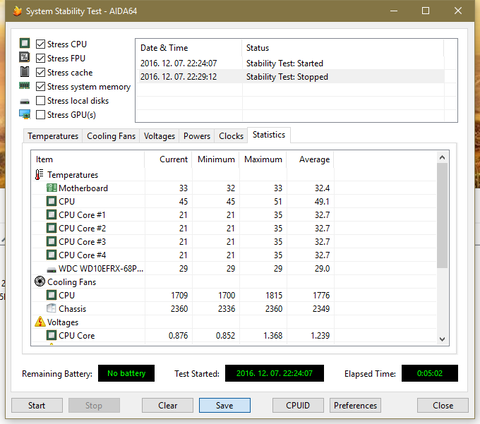Open the Clocks tab

(x=231, y=136)
